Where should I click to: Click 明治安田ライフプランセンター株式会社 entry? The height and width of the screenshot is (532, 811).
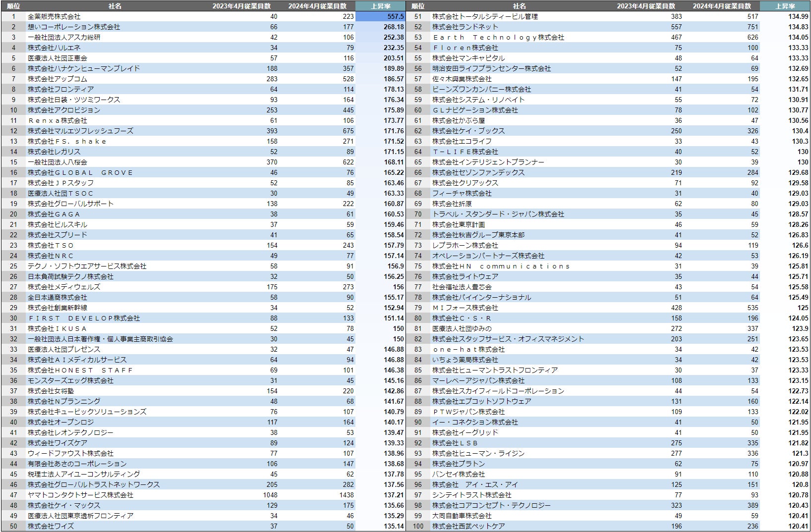[492, 68]
